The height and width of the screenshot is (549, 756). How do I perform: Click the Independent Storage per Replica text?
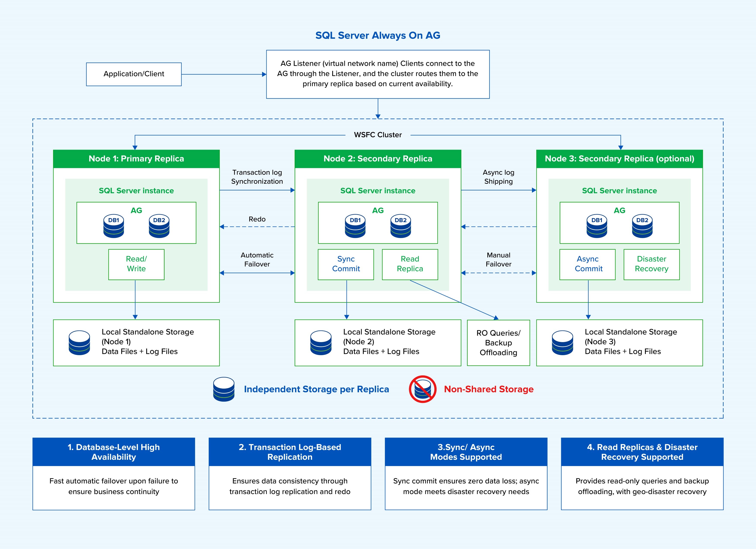[316, 389]
